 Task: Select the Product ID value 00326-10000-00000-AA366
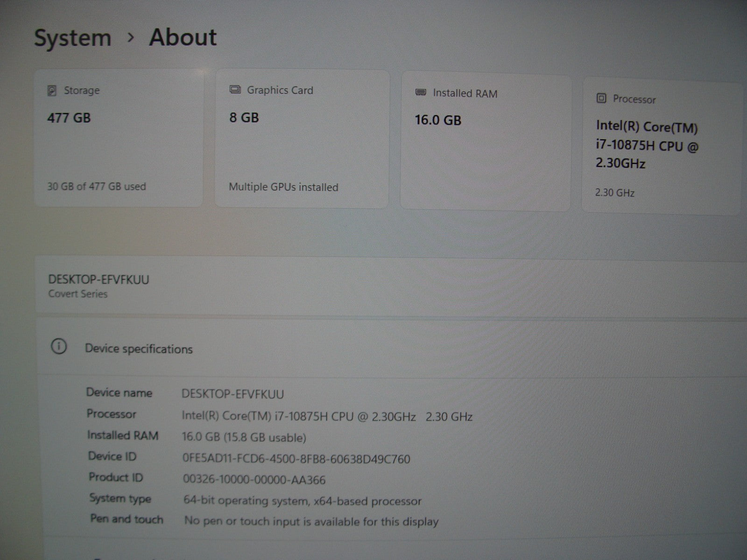click(254, 480)
